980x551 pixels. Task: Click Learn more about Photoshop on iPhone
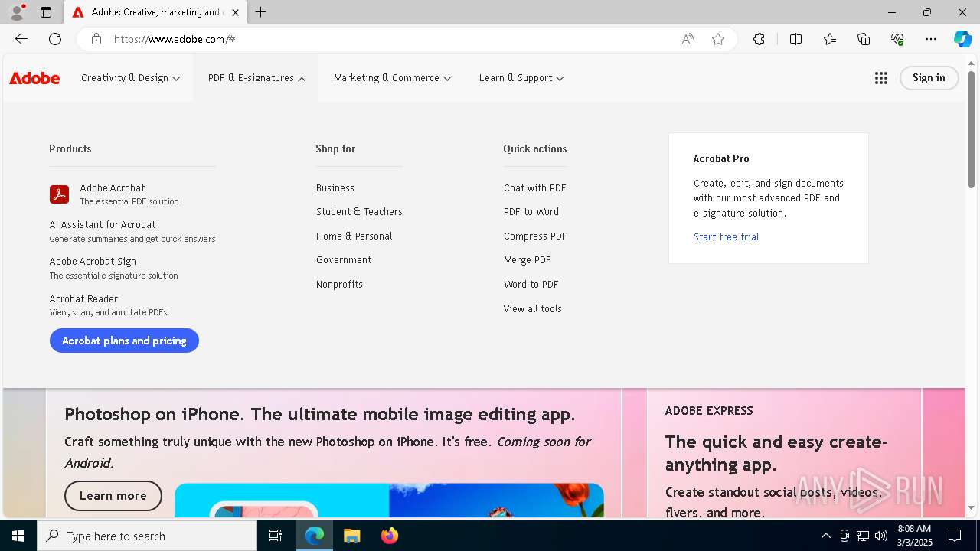pyautogui.click(x=113, y=496)
